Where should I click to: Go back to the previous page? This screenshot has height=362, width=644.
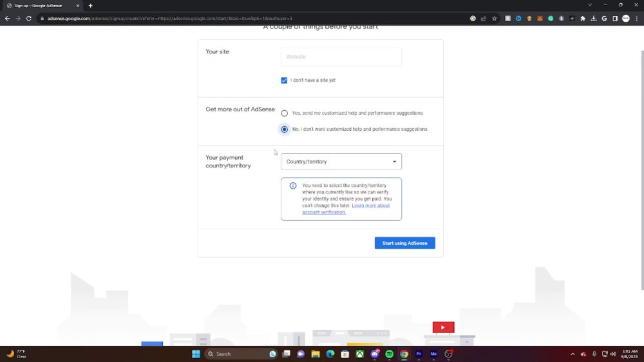[7, 19]
